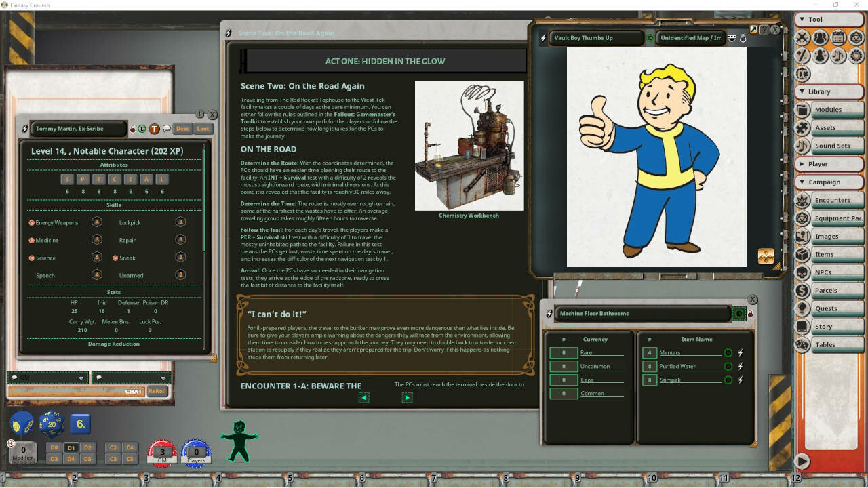Image resolution: width=868 pixels, height=488 pixels.
Task: Switch to the Loot tab
Action: [x=203, y=129]
